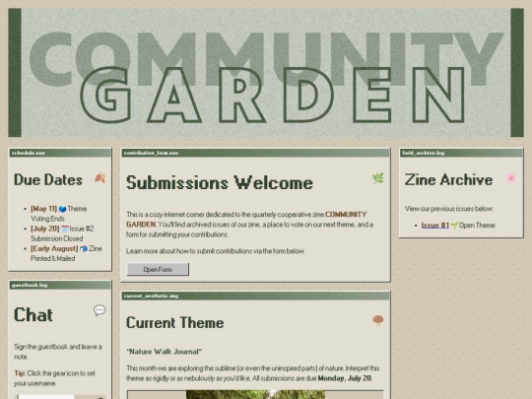
Task: Click the Current Theme heading
Action: (175, 322)
